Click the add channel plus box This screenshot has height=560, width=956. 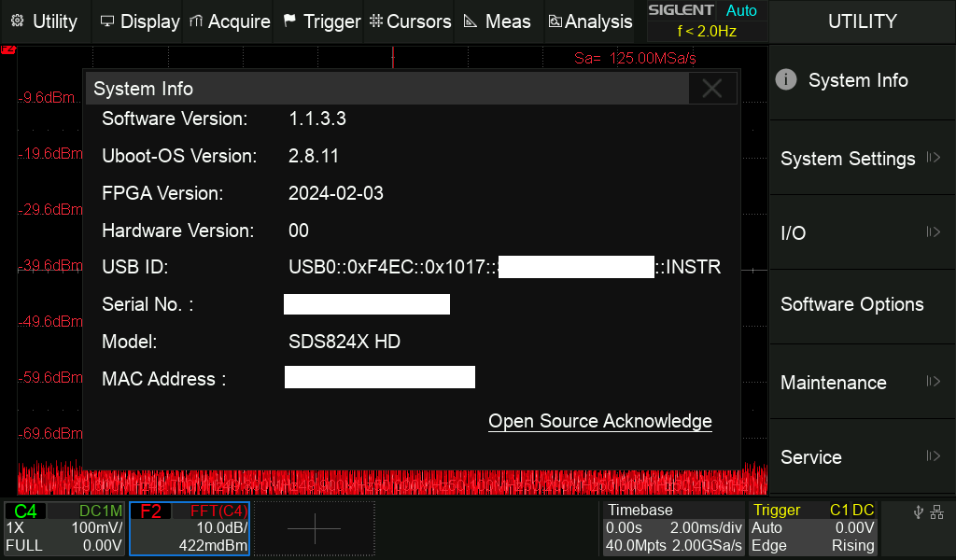pyautogui.click(x=314, y=528)
